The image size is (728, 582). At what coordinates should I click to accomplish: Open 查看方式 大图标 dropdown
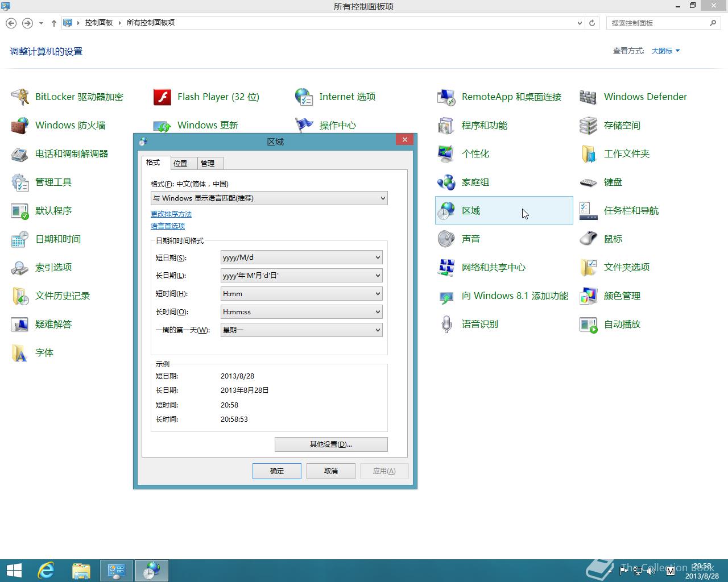pos(665,51)
